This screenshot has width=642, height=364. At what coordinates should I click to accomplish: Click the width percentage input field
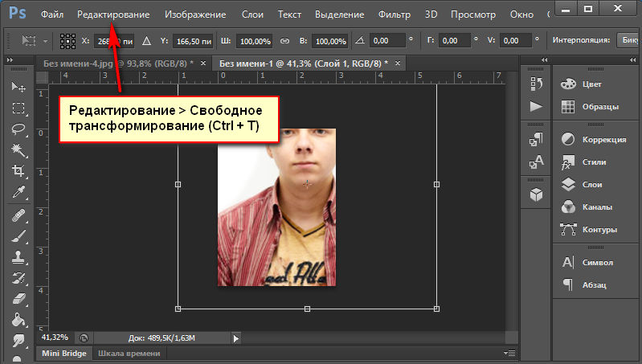254,40
